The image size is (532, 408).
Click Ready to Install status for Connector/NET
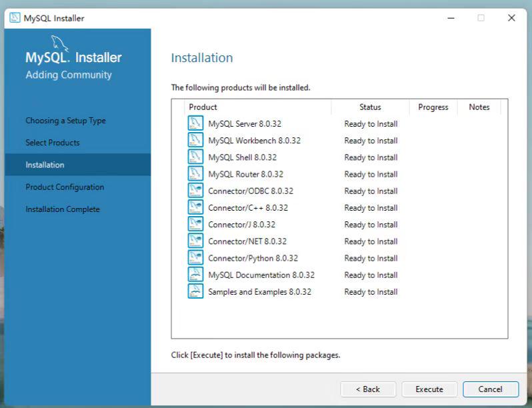tap(371, 241)
